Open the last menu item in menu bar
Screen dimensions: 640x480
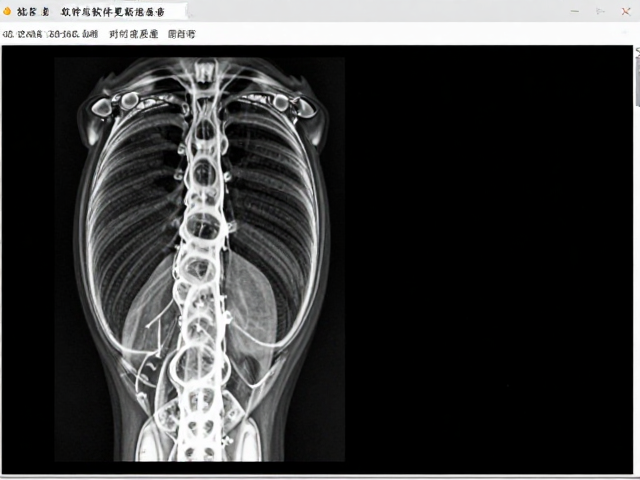coord(182,34)
